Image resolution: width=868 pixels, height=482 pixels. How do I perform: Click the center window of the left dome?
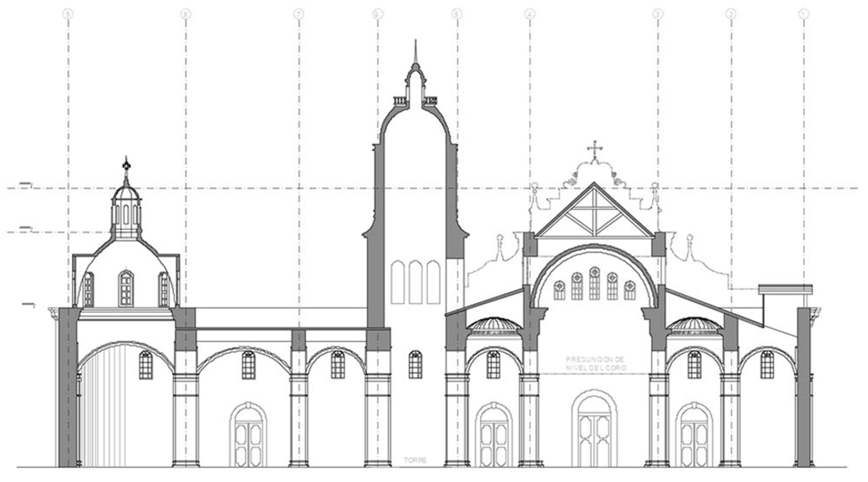coord(126,288)
